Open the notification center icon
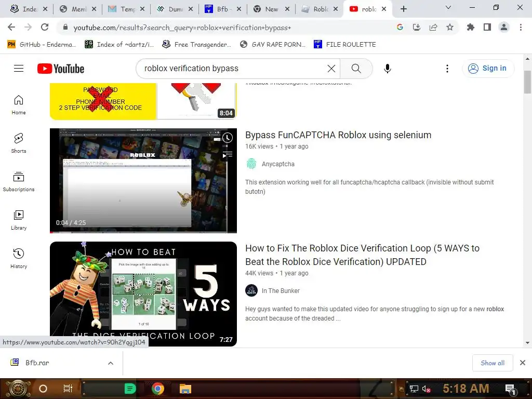Viewport: 532px width, 399px height. 511,389
